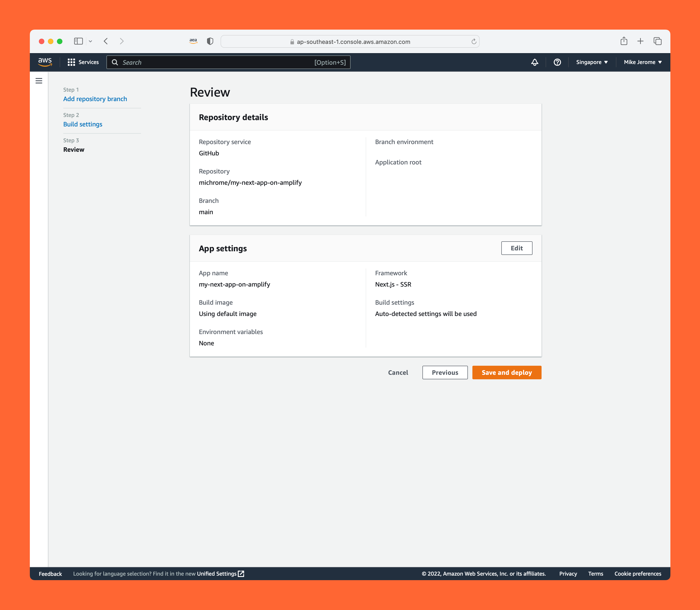Expand sidebar options chevron in Safari
Viewport: 700px width, 610px height.
[90, 41]
